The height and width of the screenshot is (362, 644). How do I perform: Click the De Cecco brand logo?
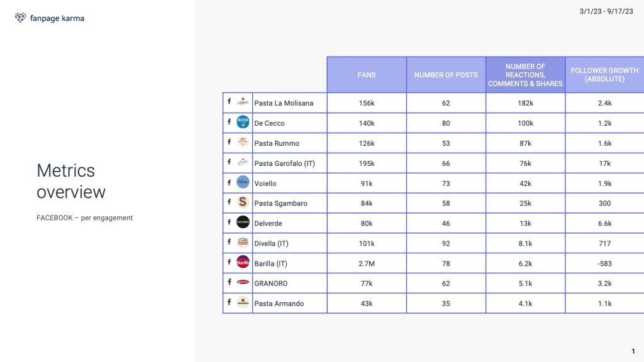pos(243,122)
